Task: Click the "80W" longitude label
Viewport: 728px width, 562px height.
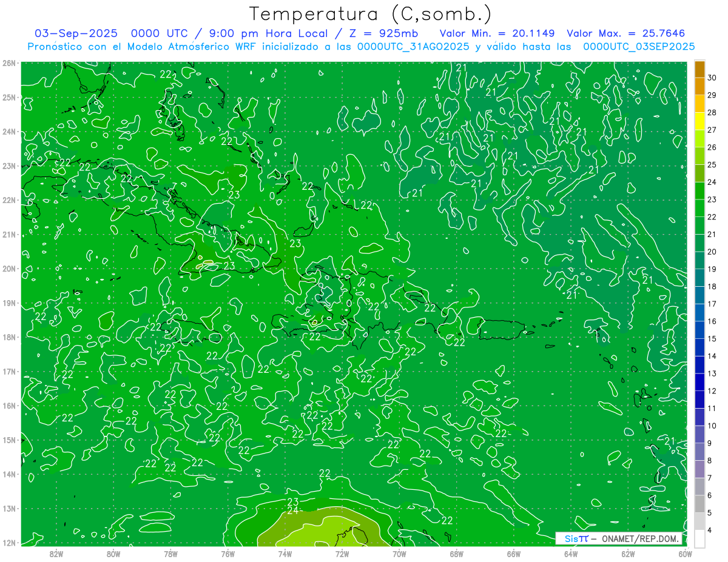Action: 113,554
